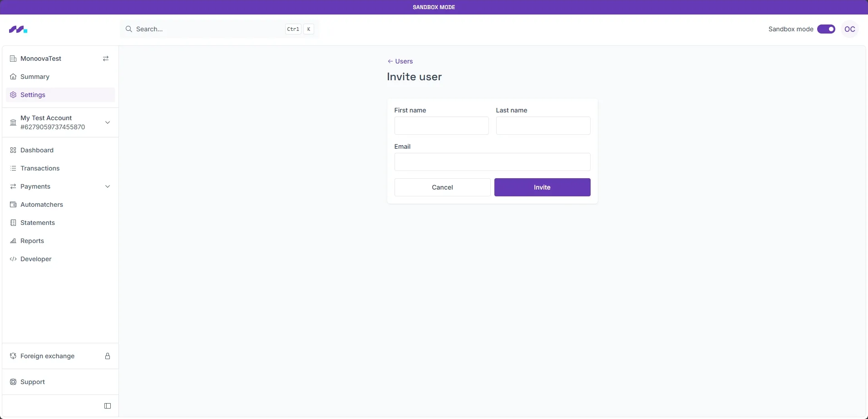Click the MonoovaTest organisation name

(x=41, y=58)
